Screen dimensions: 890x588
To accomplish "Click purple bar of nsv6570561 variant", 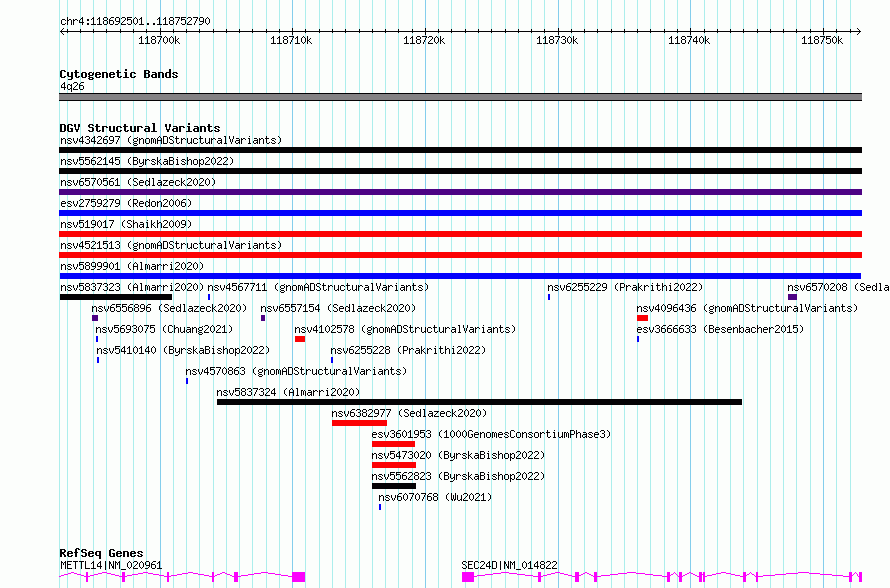I will pyautogui.click(x=460, y=192).
